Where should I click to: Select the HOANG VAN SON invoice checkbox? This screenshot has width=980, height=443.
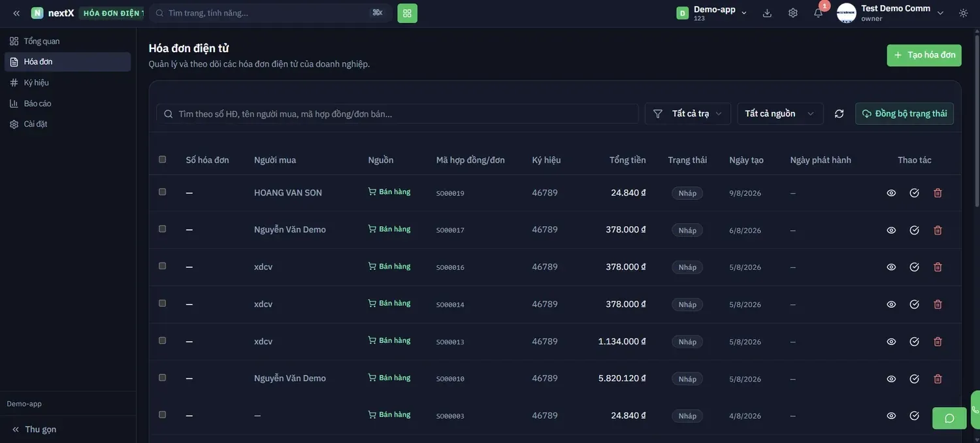162,192
